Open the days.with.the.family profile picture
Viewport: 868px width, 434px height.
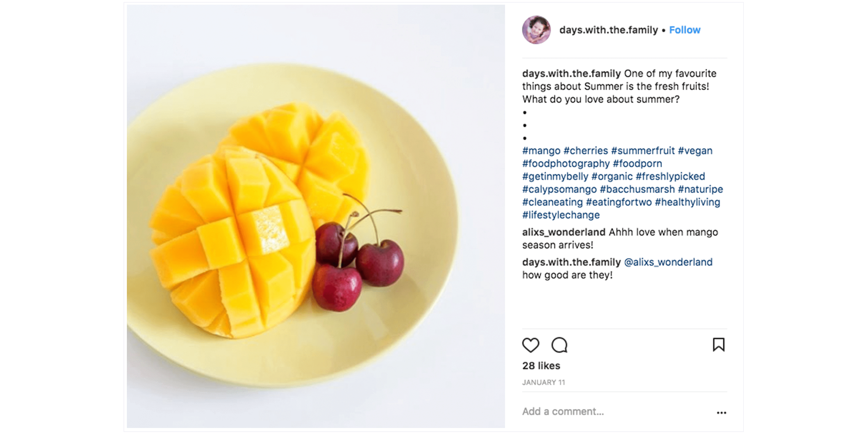536,30
